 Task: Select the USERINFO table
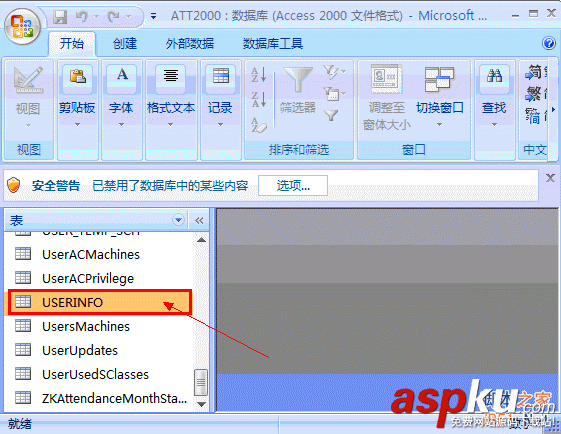[99, 302]
